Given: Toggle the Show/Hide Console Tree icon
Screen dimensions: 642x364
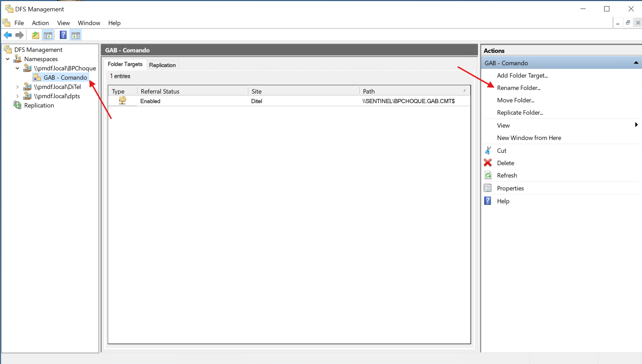Looking at the screenshot, I should [48, 35].
